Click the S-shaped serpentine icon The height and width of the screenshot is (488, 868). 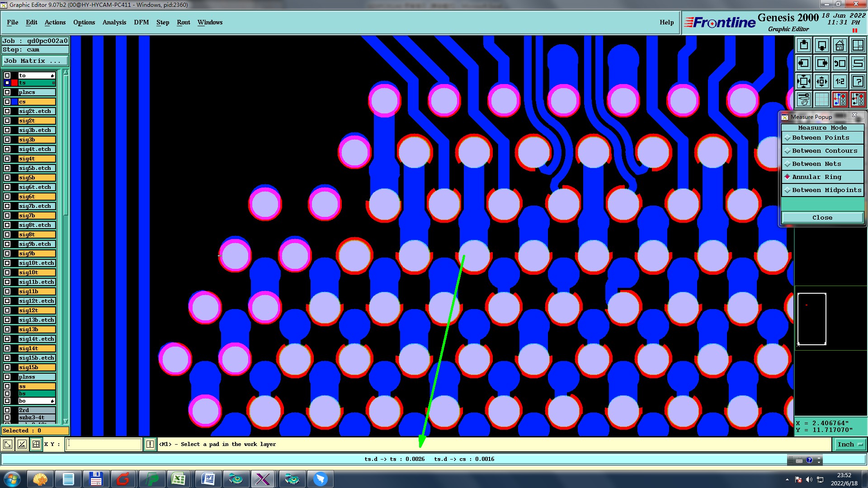click(x=858, y=63)
